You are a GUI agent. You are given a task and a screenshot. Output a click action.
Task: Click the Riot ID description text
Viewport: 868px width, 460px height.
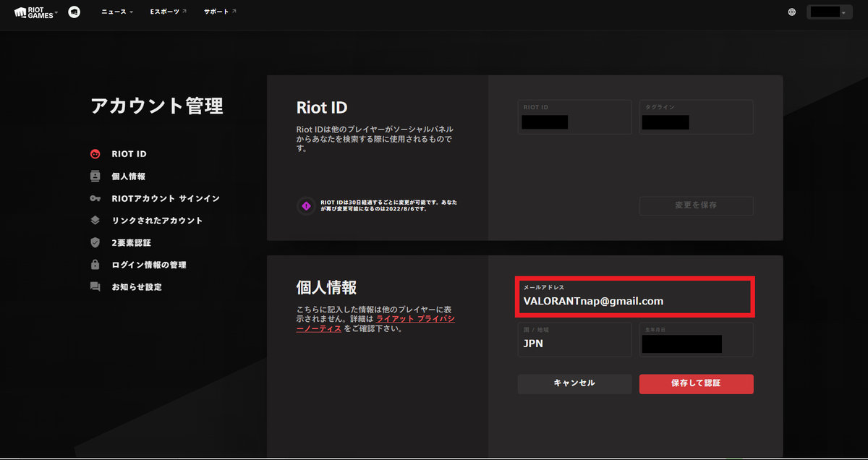point(375,138)
